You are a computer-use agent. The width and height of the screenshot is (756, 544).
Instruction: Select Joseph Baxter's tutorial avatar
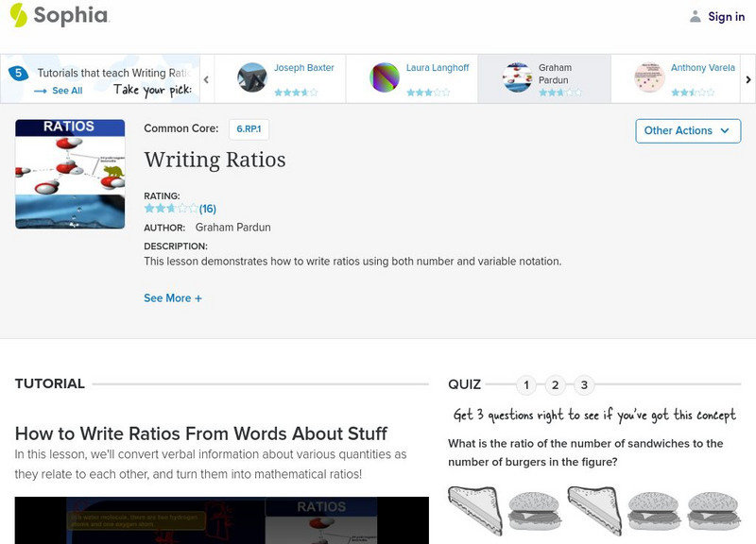pos(252,77)
